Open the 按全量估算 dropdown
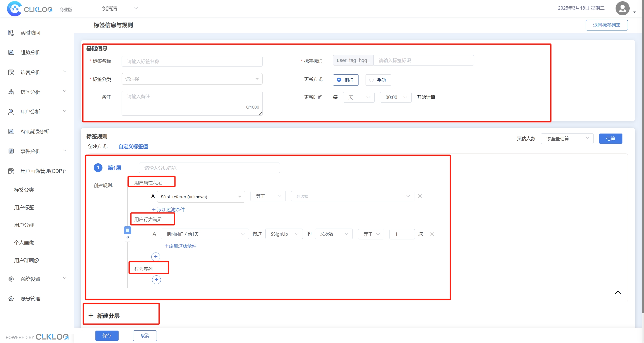Screen dimensions: 644x343 point(567,139)
